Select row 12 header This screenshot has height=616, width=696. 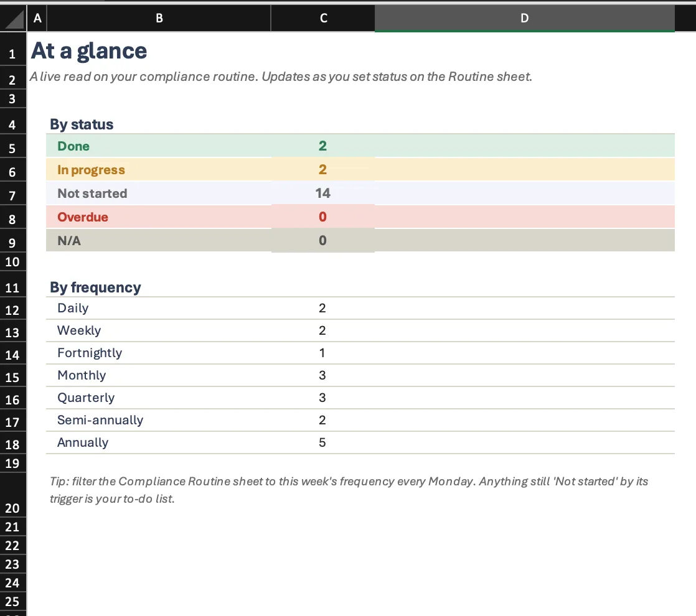point(13,308)
